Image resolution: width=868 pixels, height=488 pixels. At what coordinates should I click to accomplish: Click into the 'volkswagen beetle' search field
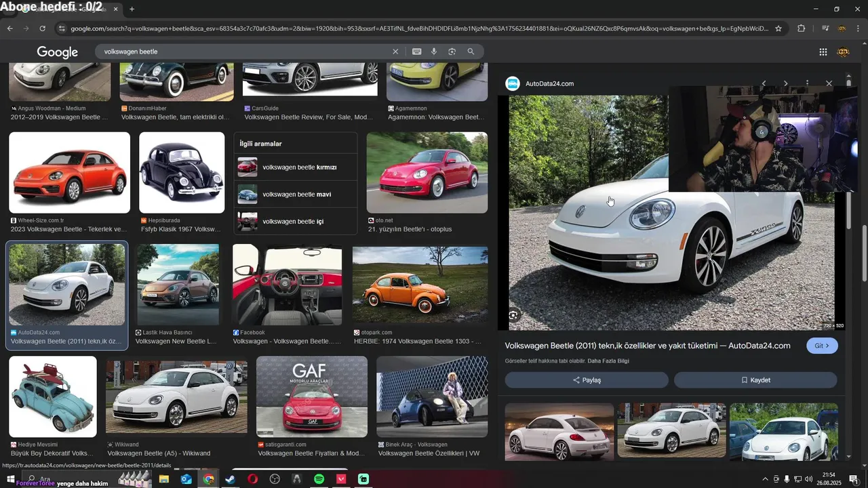(244, 52)
